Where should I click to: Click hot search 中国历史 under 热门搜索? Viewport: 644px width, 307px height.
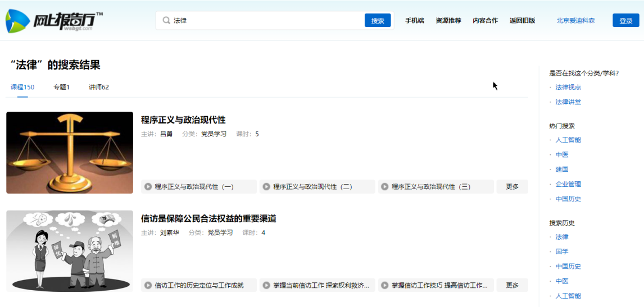569,199
